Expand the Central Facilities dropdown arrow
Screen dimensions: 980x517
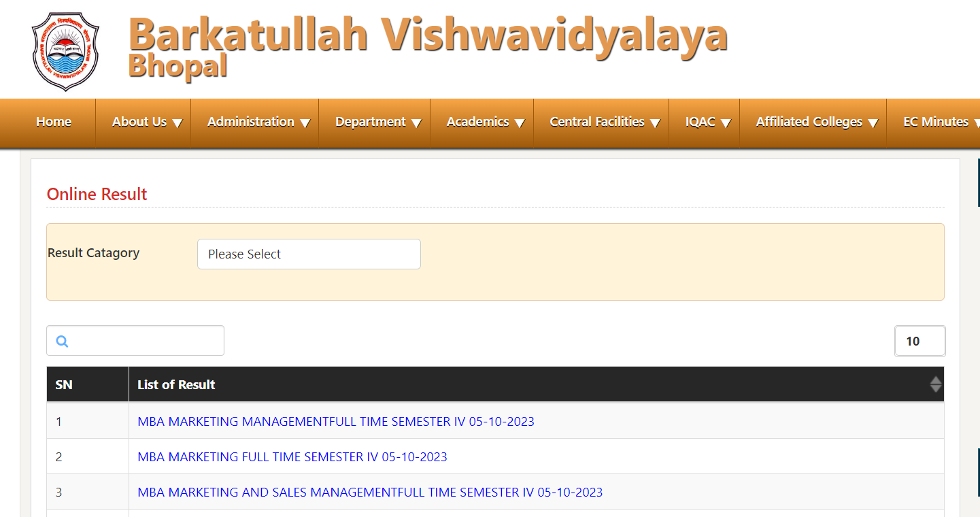click(655, 123)
